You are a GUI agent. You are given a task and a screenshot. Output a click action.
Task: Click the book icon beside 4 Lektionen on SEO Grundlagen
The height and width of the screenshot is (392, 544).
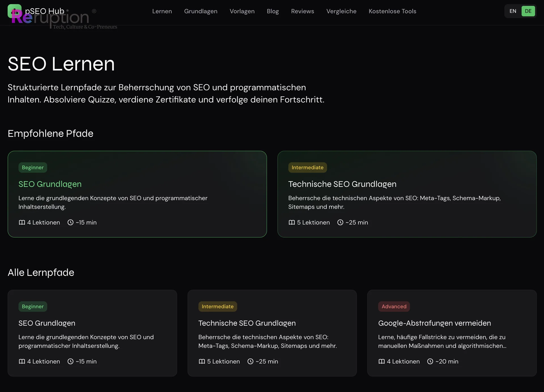click(x=22, y=223)
